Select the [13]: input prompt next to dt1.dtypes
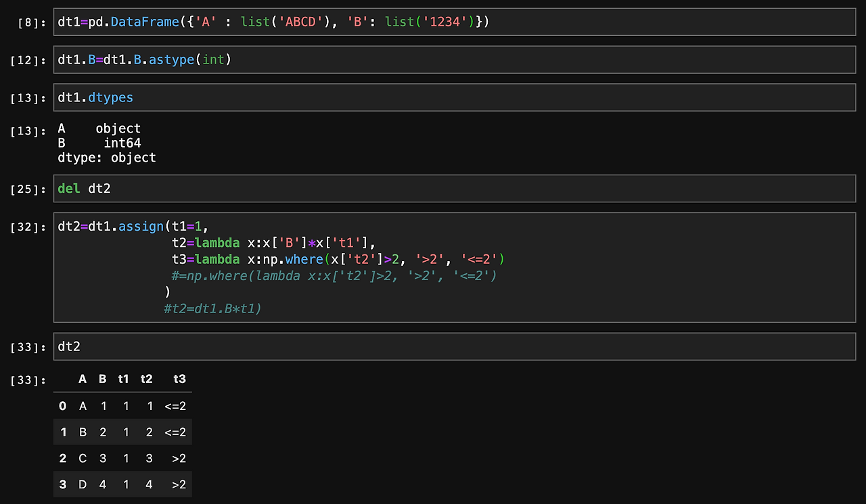This screenshot has width=866, height=504. pyautogui.click(x=28, y=98)
